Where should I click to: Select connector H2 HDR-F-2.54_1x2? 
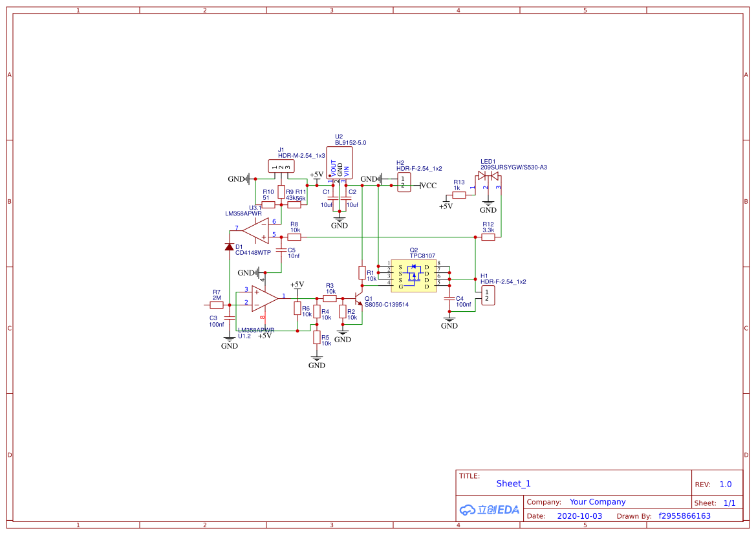pos(403,183)
